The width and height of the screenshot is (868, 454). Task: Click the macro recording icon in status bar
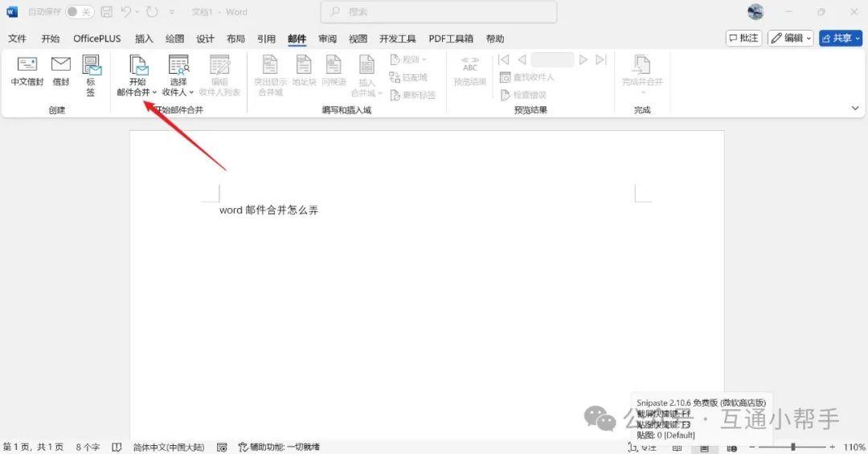(x=222, y=447)
